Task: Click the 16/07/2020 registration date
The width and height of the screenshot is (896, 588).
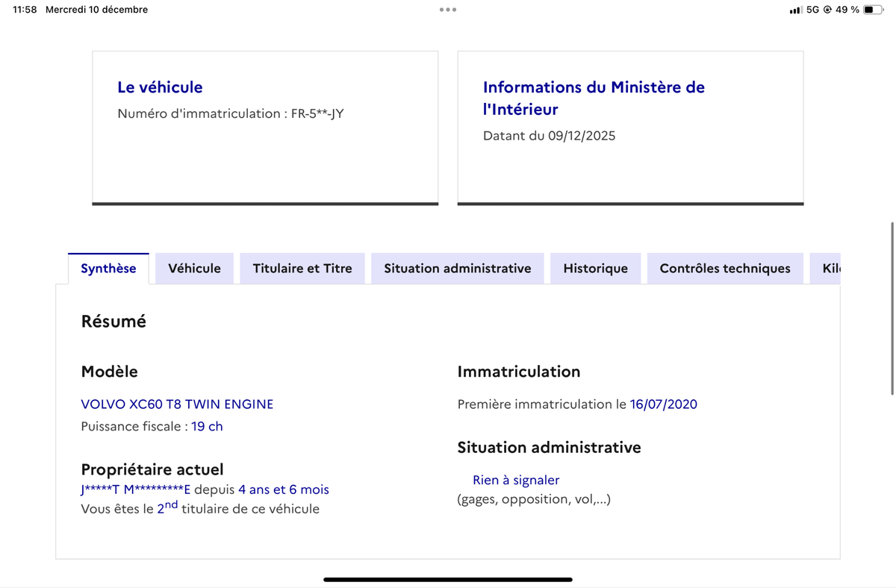Action: 664,404
